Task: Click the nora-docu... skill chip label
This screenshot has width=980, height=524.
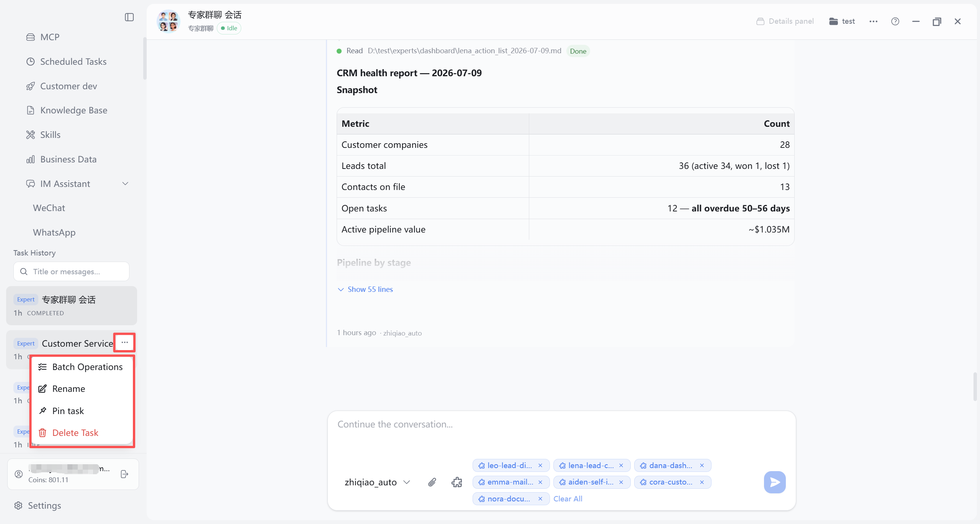Action: click(x=509, y=499)
